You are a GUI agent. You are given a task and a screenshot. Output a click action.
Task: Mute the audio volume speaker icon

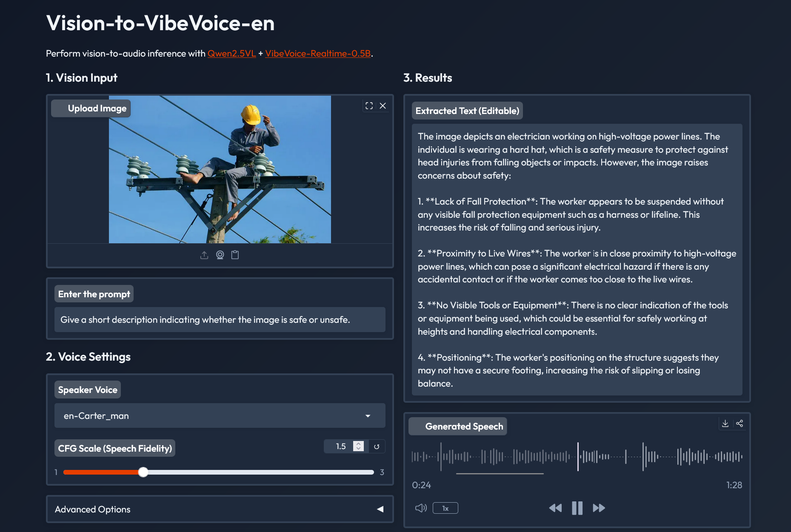click(420, 508)
